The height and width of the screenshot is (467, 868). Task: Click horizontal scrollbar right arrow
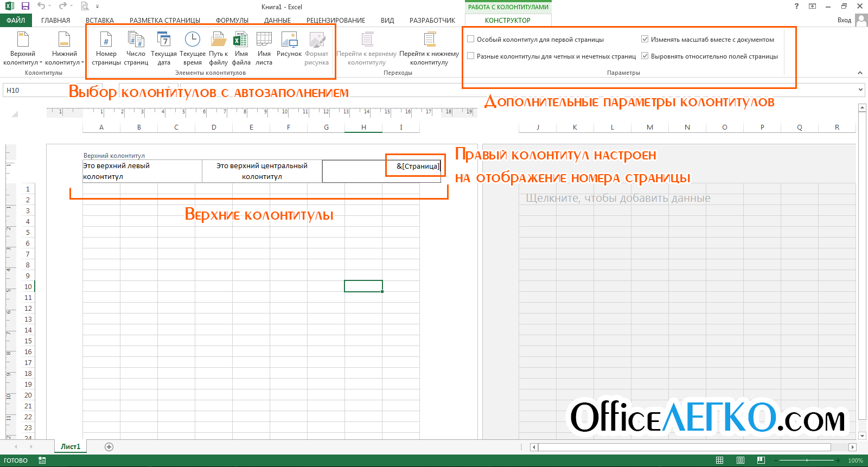[x=852, y=447]
